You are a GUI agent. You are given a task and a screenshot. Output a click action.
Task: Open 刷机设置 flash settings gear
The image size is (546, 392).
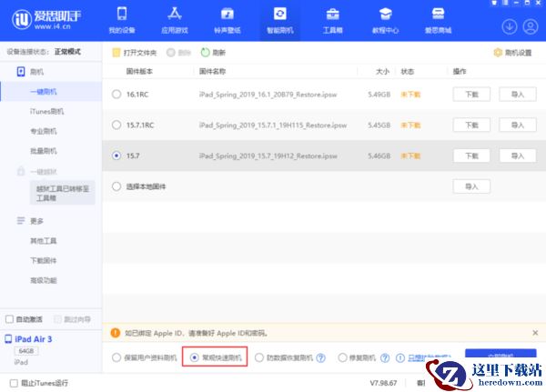tap(512, 53)
